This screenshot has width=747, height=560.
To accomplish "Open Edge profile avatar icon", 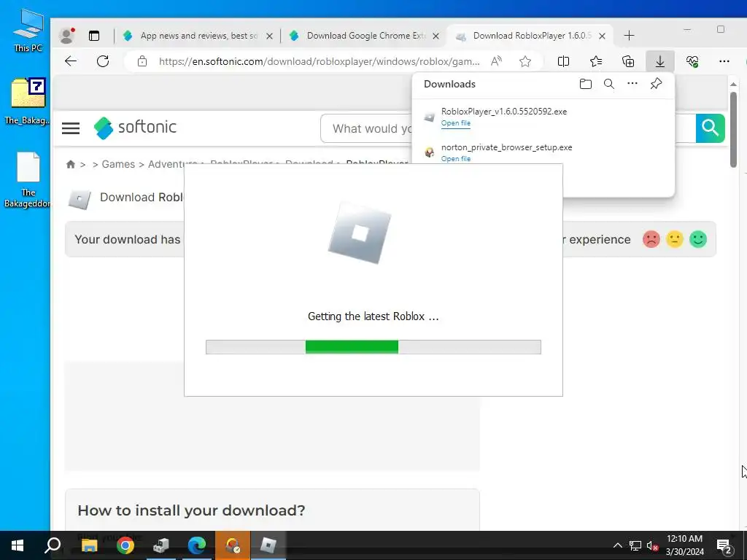I will point(66,35).
